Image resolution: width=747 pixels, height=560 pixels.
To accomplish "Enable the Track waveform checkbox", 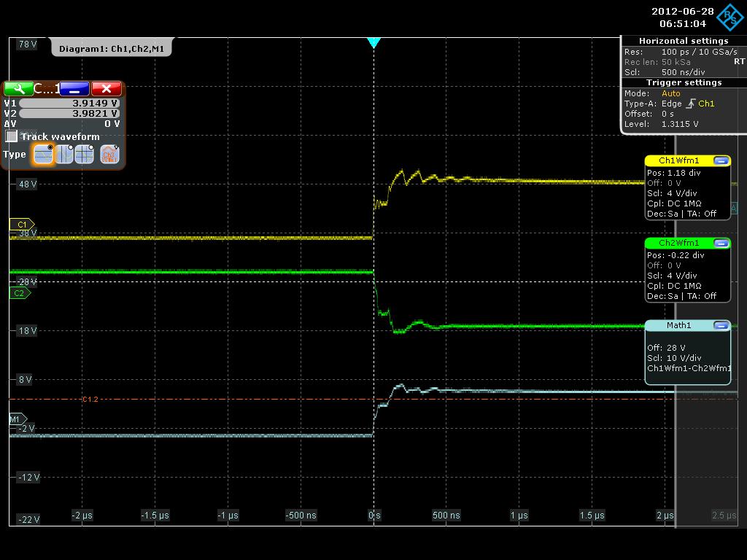I will 12,136.
